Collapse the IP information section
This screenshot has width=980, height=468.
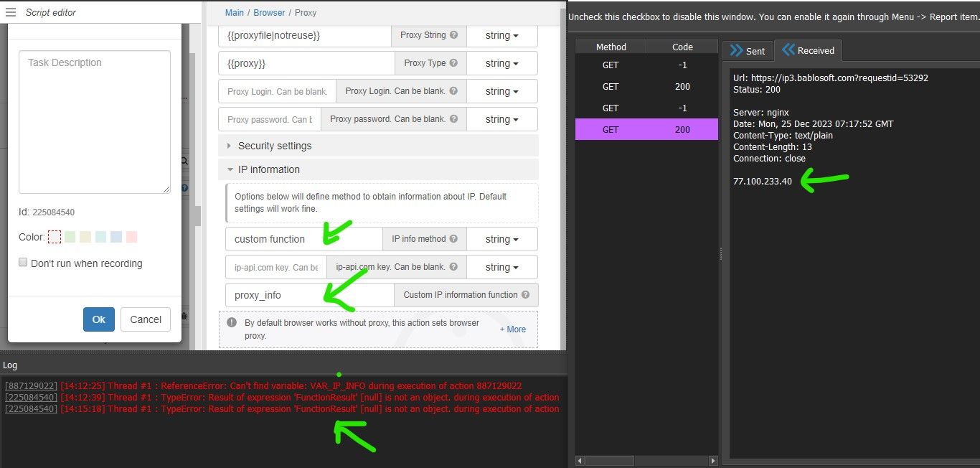point(269,169)
